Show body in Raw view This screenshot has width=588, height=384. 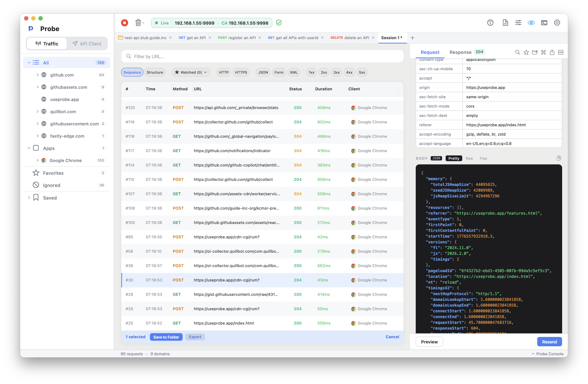(469, 158)
